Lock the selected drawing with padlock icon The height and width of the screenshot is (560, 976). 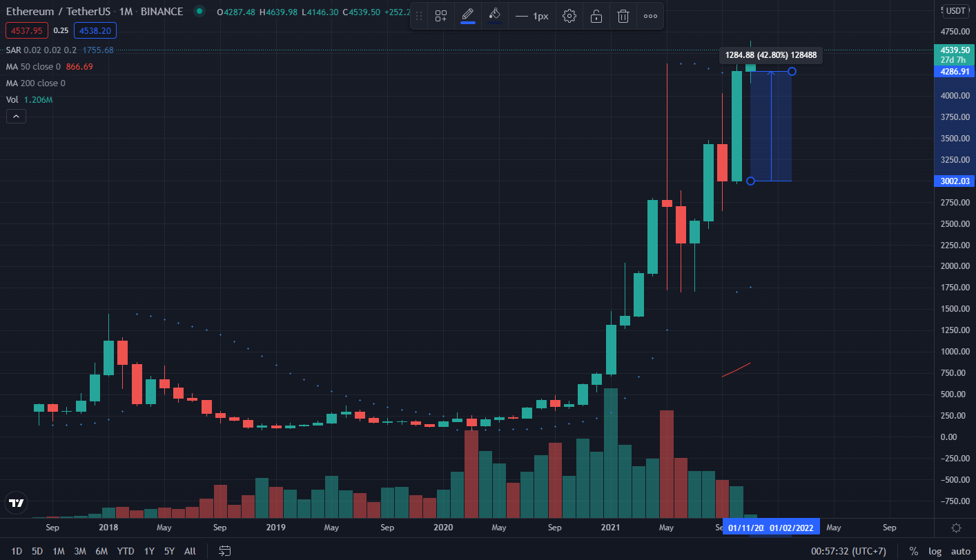596,16
